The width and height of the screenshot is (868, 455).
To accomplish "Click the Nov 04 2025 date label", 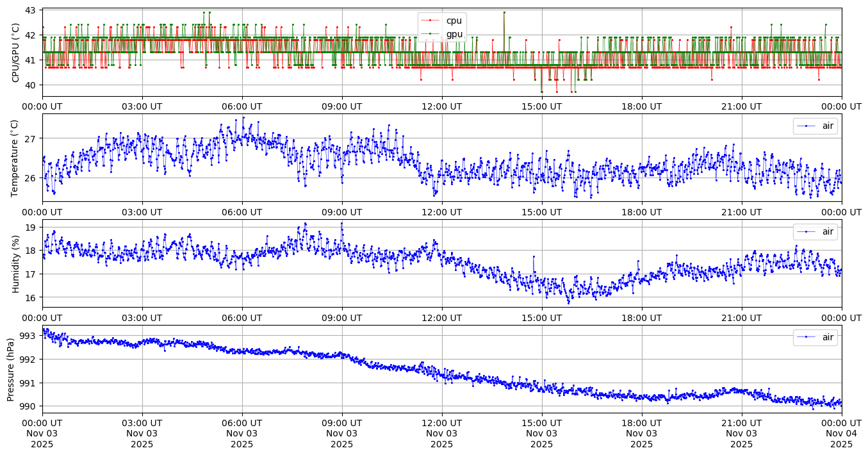I will (841, 433).
